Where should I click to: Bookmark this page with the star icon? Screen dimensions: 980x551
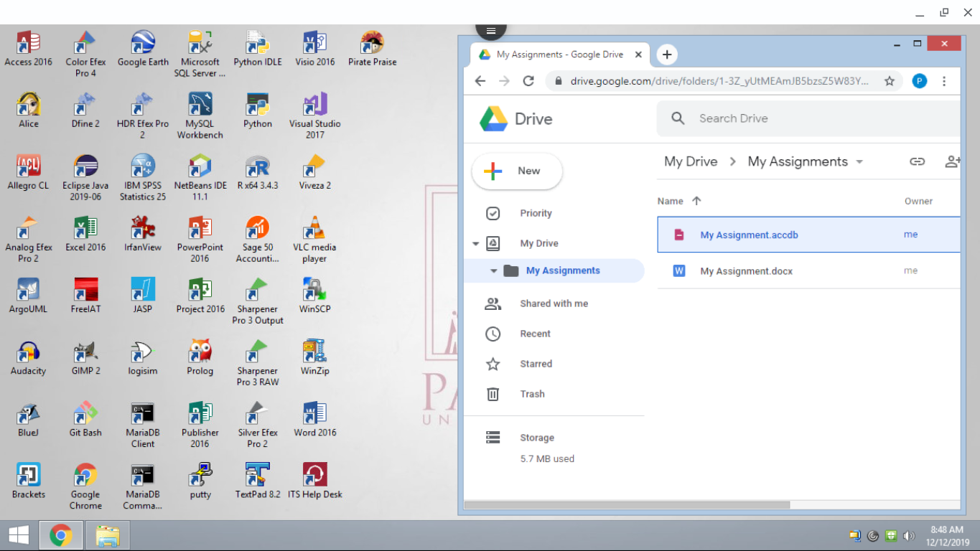(x=890, y=81)
